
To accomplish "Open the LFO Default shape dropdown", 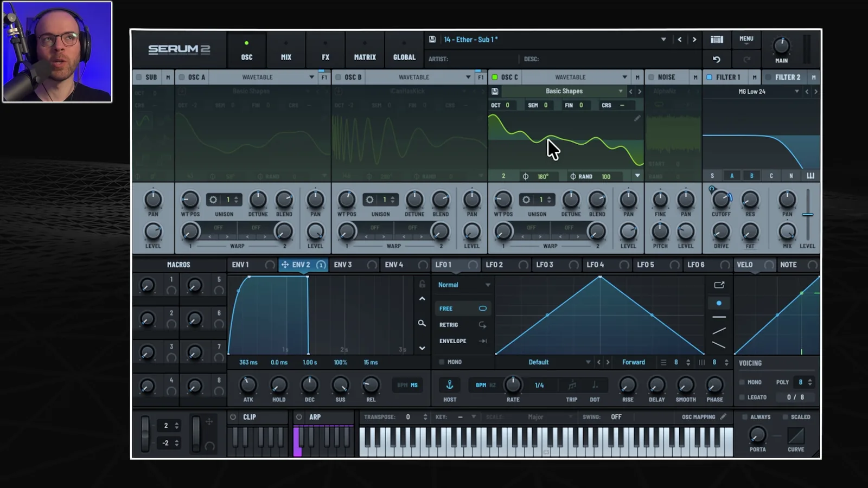I will pyautogui.click(x=588, y=362).
